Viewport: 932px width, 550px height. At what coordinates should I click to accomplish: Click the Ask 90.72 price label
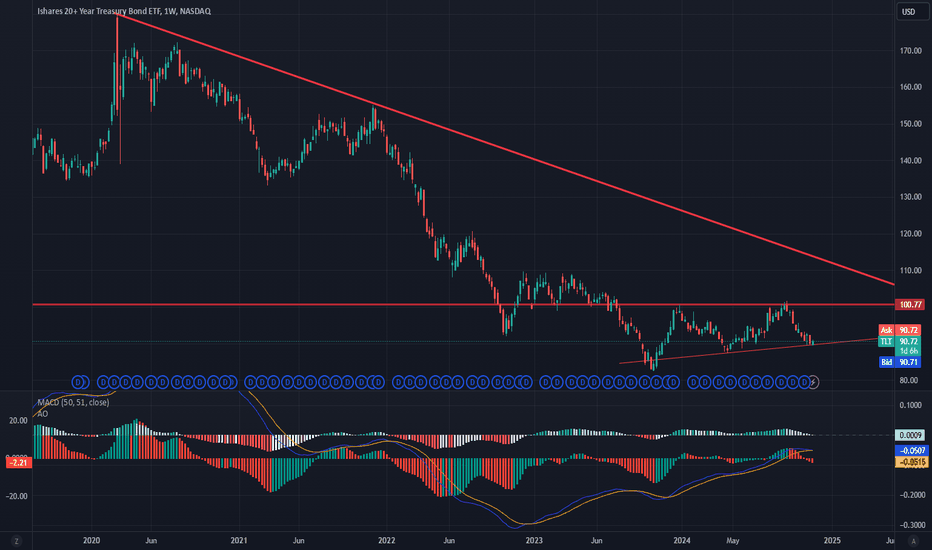[x=899, y=330]
